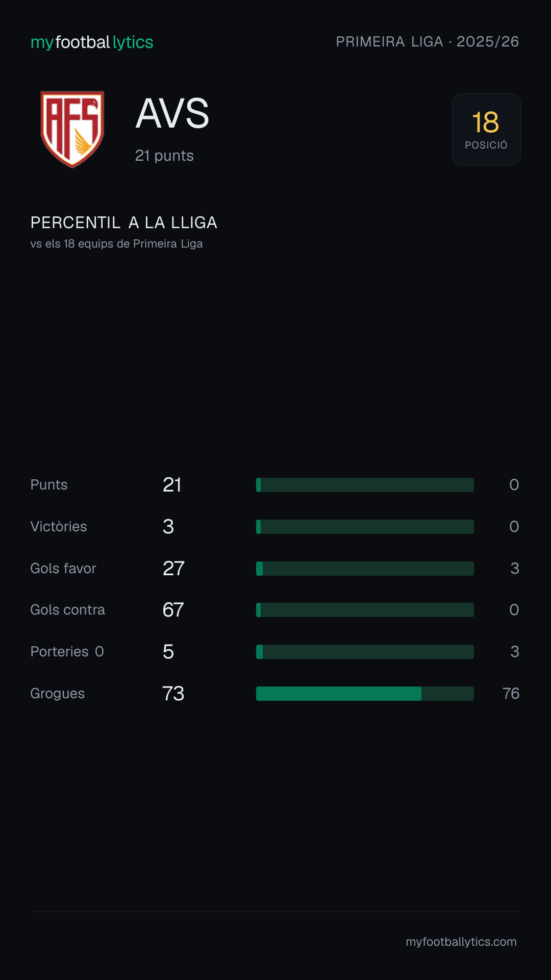Select the Gols favor value 27
551x980 pixels.
click(173, 569)
